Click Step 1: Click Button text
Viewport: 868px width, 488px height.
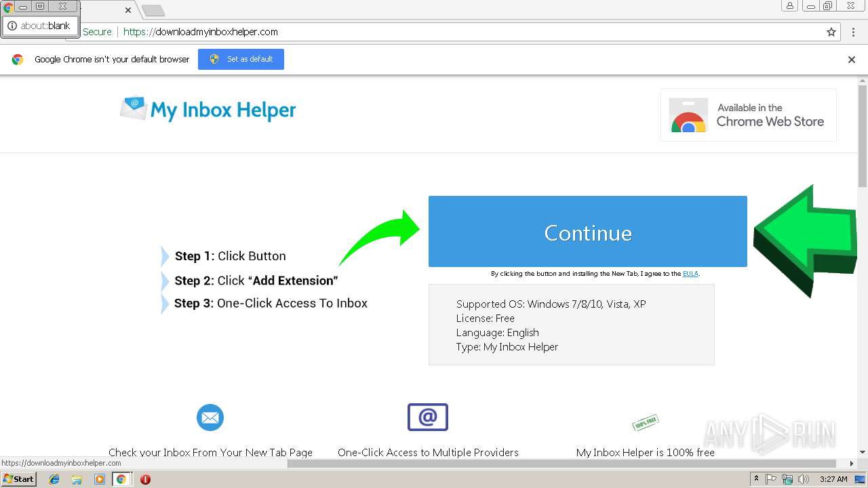(x=230, y=256)
